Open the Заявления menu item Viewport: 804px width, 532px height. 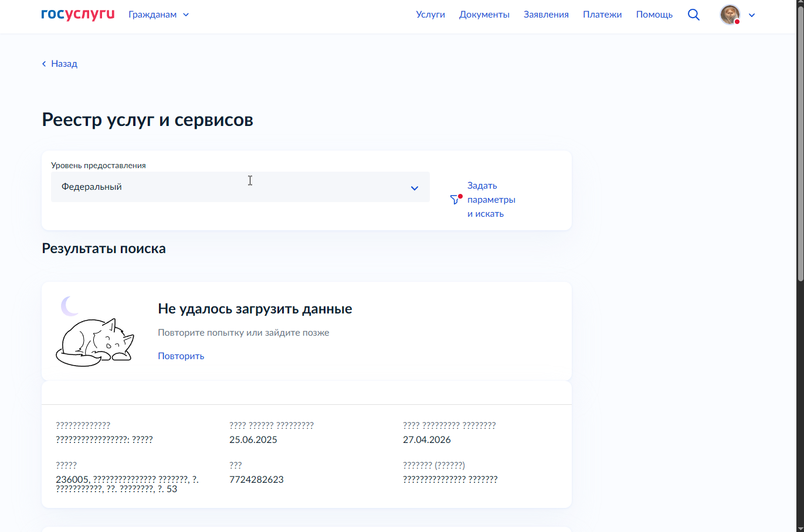546,15
